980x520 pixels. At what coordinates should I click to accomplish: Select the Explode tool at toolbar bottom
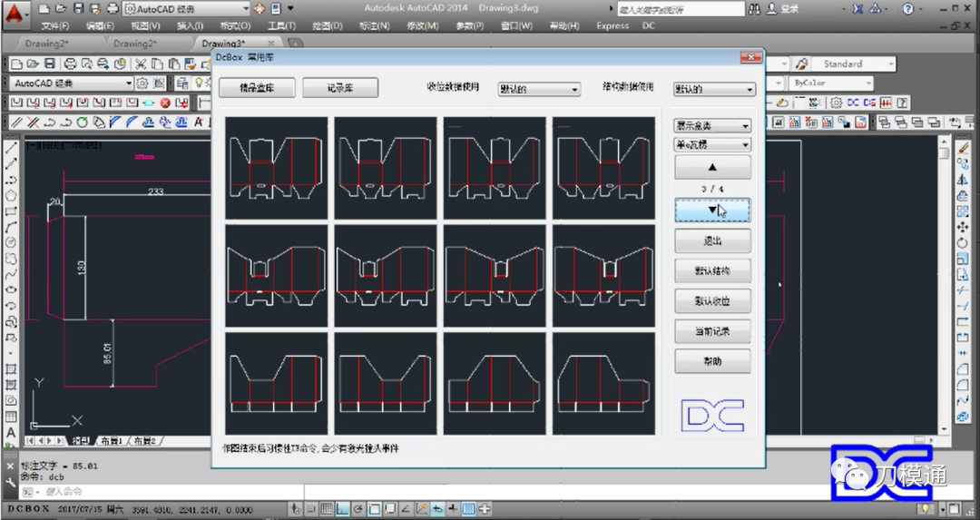pos(963,417)
